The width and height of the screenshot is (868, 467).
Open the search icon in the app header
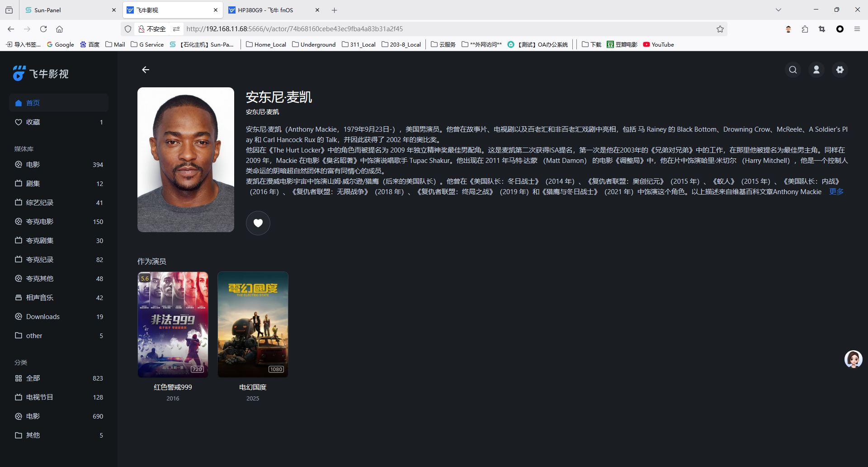tap(793, 70)
